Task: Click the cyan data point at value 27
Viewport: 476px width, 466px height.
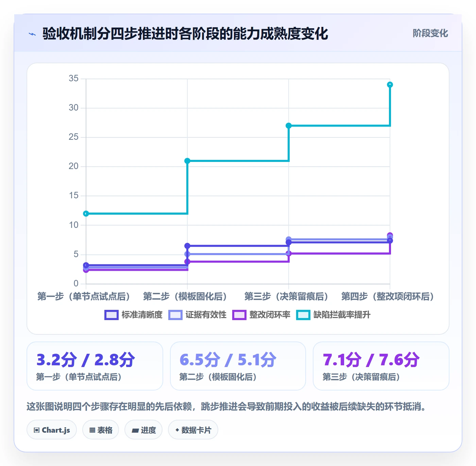Action: click(289, 126)
